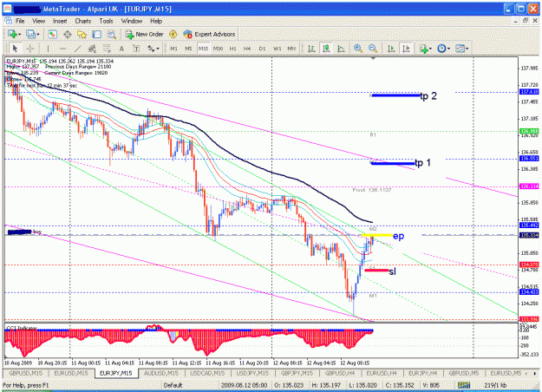This screenshot has height=392, width=542.
Task: Select the text 'A' drawing tool
Action: [121, 49]
